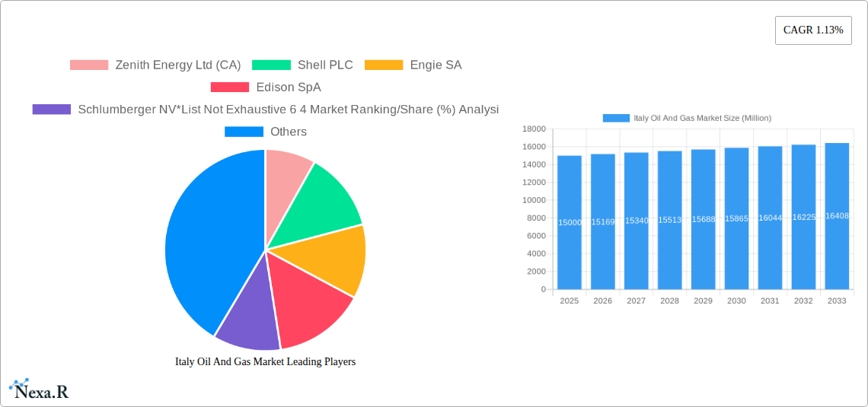Viewport: 868px width, 407px height.
Task: Toggle Edison SpA red legend swatch
Action: pos(230,87)
